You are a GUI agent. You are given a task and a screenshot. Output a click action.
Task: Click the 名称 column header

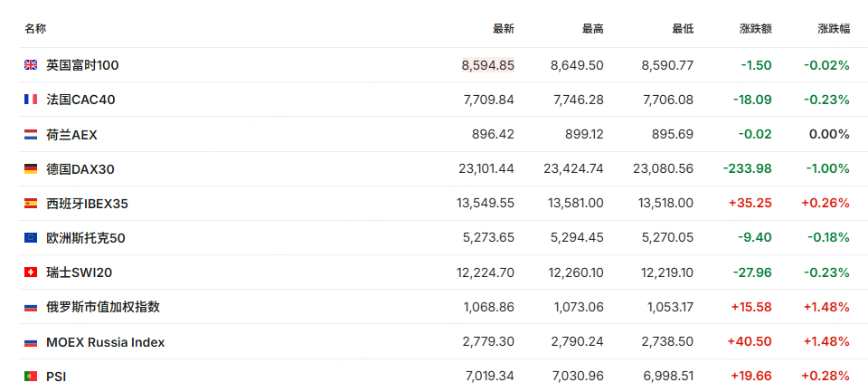pyautogui.click(x=35, y=29)
